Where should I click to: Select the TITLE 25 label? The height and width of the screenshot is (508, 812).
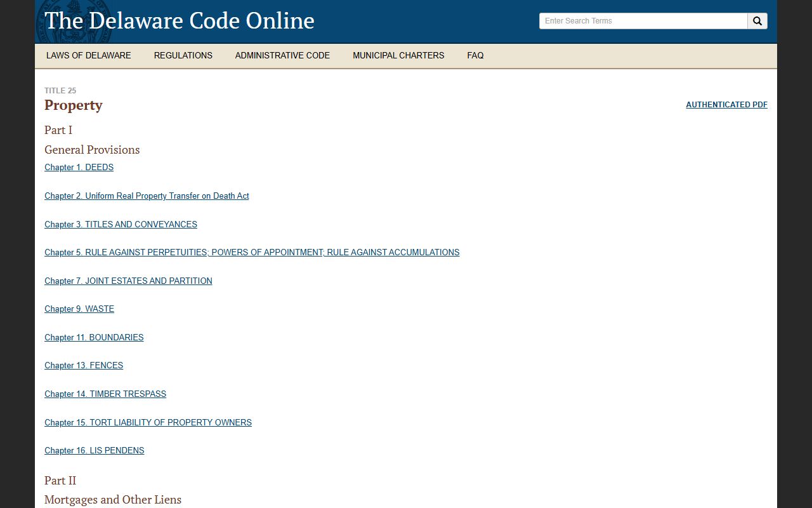pyautogui.click(x=60, y=91)
